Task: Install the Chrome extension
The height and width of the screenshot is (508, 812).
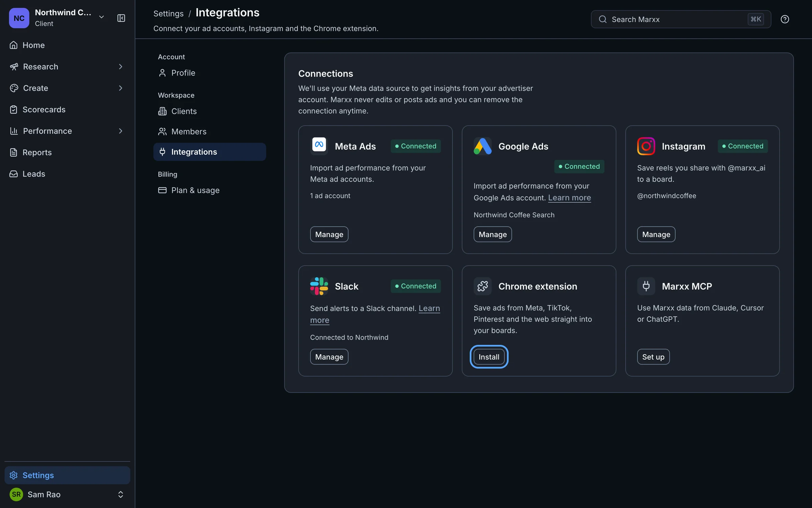Action: [x=489, y=357]
